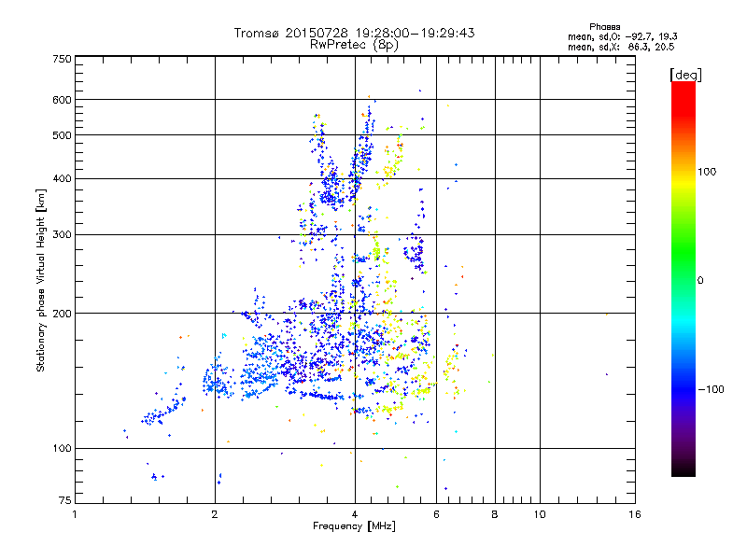Click the '0' degree label beside color bar
The width and height of the screenshot is (747, 560).
[x=699, y=281]
